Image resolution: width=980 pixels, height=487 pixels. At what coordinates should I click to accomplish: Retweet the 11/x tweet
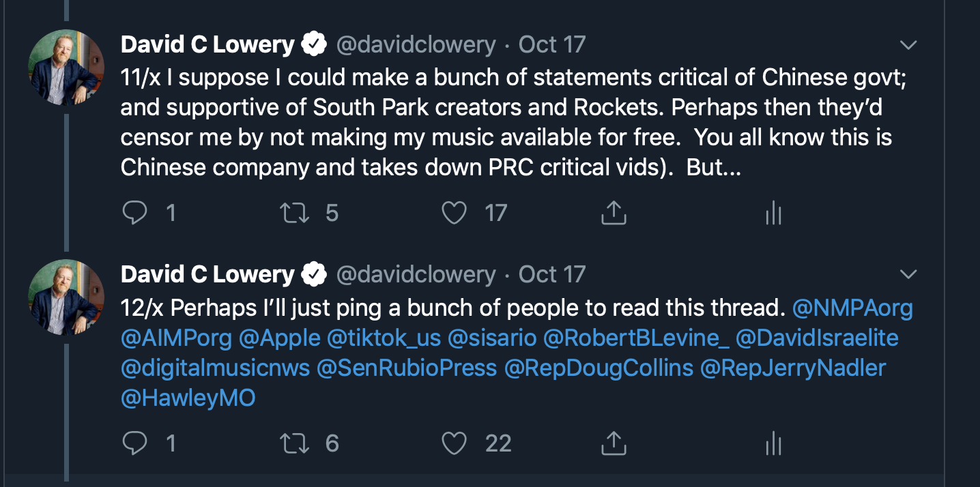[295, 213]
